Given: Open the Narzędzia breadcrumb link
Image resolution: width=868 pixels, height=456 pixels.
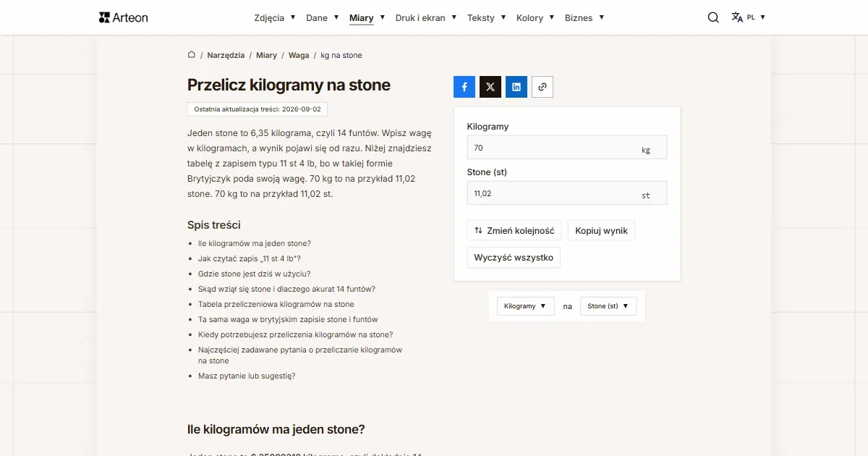Looking at the screenshot, I should point(226,56).
